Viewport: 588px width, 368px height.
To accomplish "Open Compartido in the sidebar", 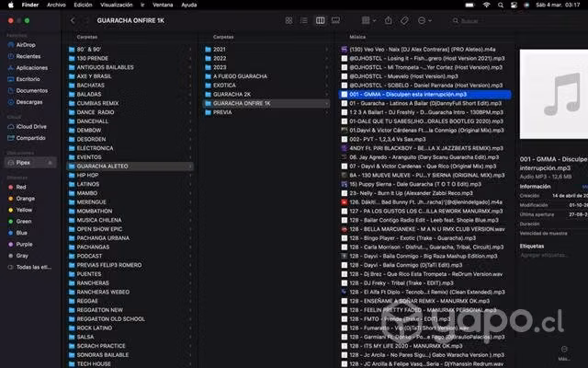I will [x=30, y=138].
